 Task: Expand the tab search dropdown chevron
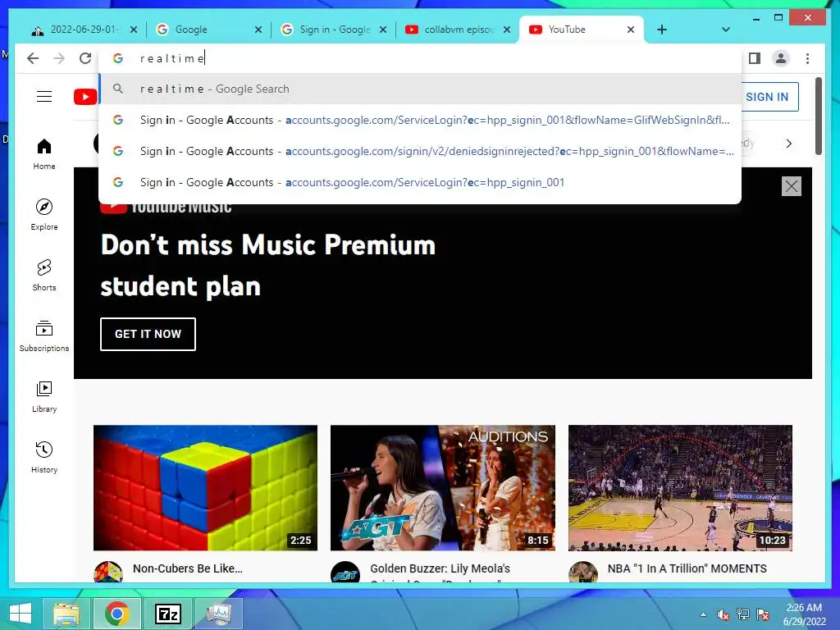726,30
